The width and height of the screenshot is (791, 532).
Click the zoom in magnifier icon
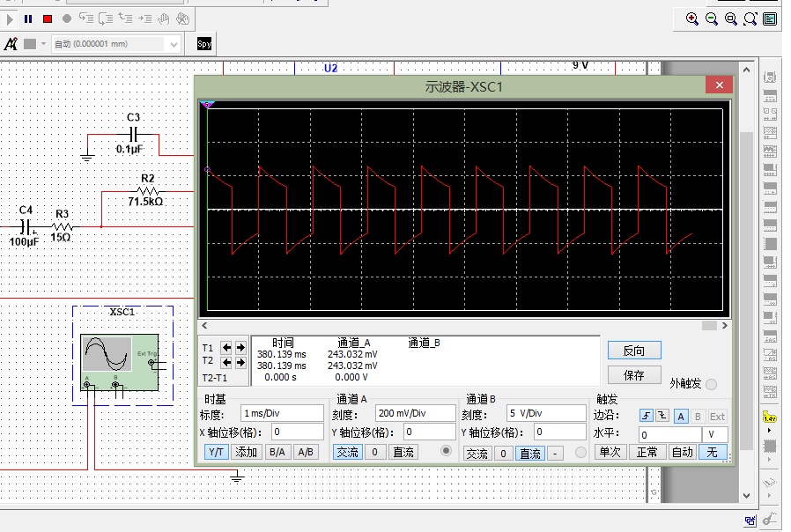click(x=692, y=19)
